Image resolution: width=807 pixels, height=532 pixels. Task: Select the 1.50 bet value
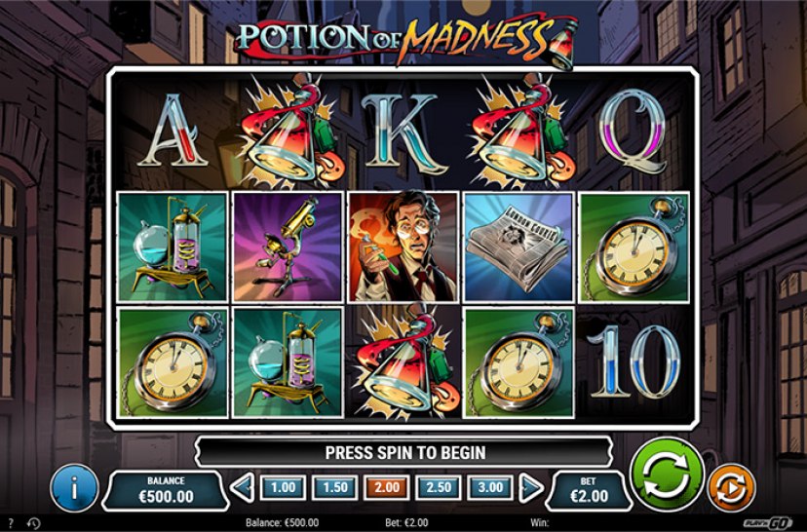tap(335, 487)
